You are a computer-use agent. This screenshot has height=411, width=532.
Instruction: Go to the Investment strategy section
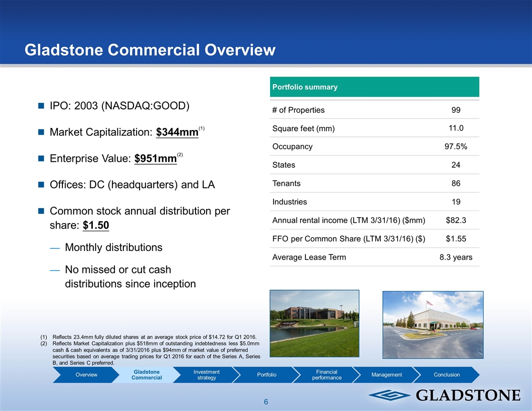point(206,375)
